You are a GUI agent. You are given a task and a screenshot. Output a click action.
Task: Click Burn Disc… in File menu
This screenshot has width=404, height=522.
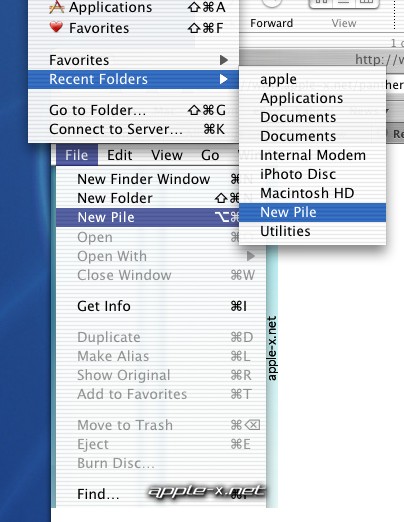click(x=161, y=463)
